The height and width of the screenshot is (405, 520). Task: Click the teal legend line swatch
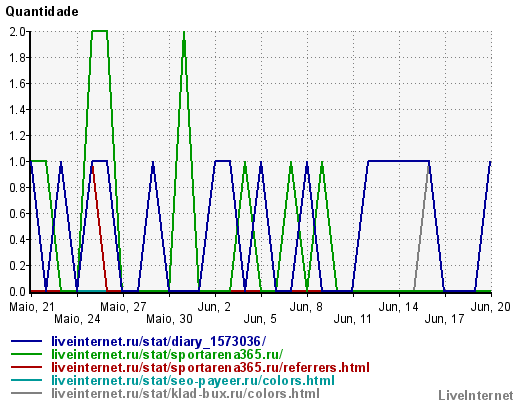click(27, 380)
